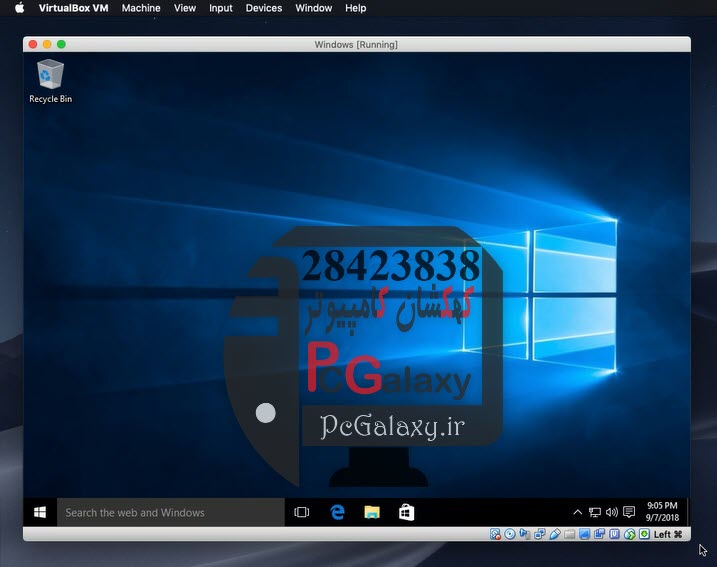Open the Action Center notification icon
The image size is (717, 567).
(x=629, y=512)
